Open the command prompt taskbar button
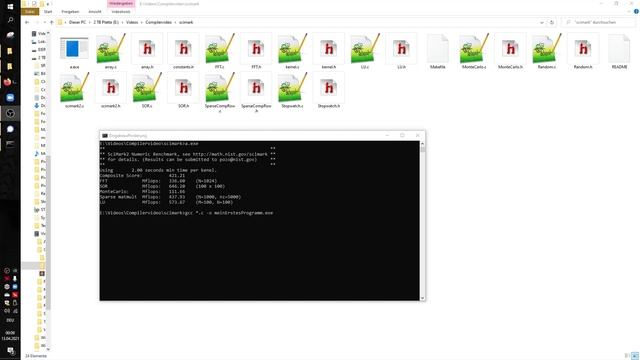640x360 pixels. click(x=10, y=144)
